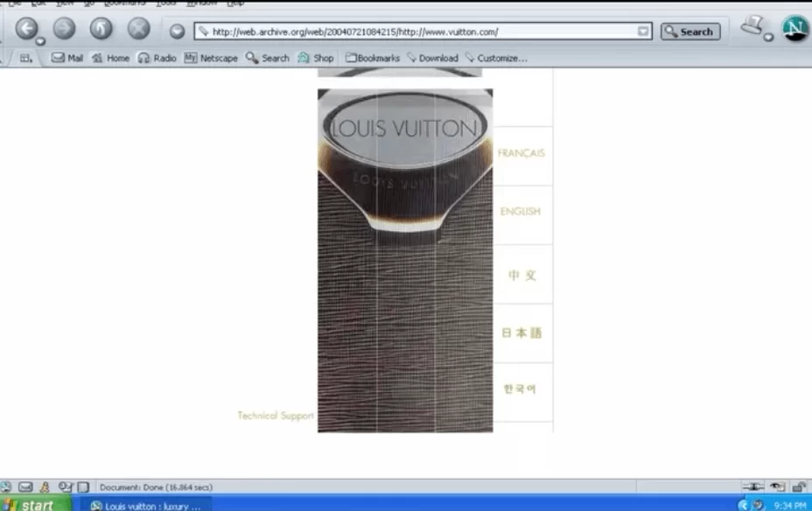Expand the URL history dropdown arrow
This screenshot has height=511, width=812.
click(x=644, y=31)
